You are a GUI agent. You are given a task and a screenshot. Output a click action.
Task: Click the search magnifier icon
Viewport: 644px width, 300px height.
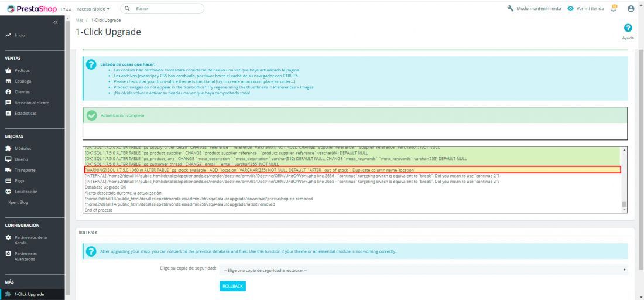click(127, 8)
